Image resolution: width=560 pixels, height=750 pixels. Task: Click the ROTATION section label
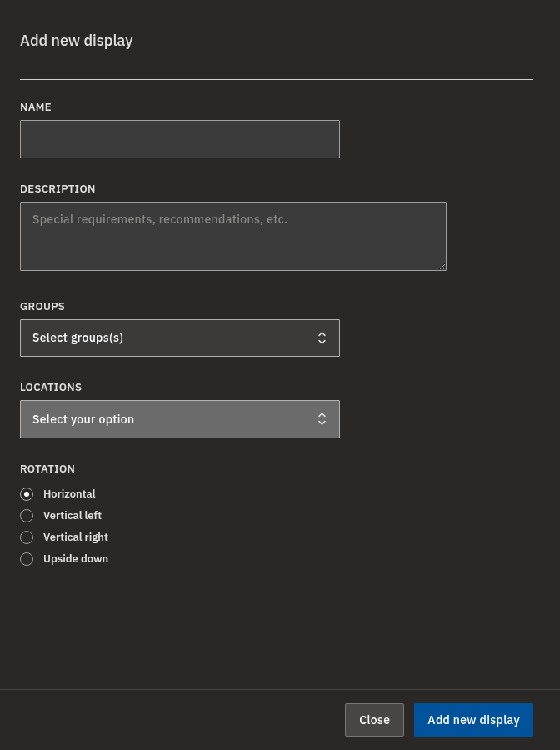tap(47, 468)
